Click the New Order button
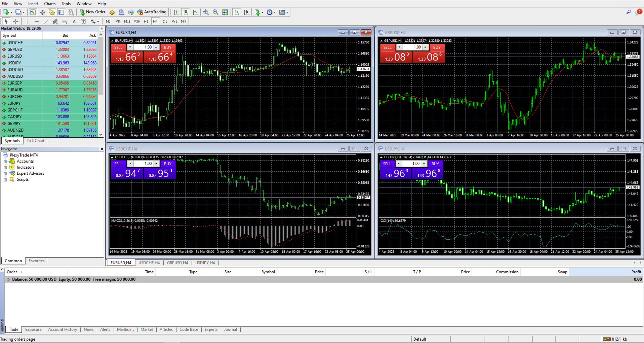 (x=92, y=12)
